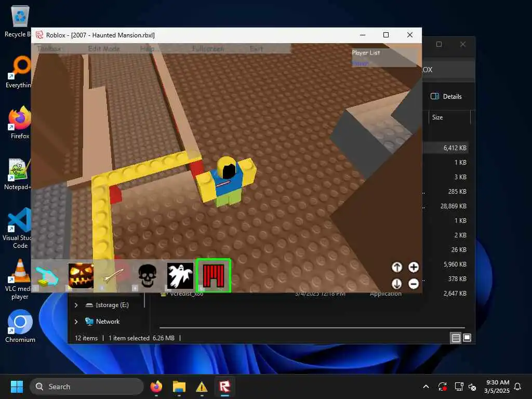This screenshot has height=399, width=532.
Task: Open the Recycle Bin desktop icon
Action: 20,21
